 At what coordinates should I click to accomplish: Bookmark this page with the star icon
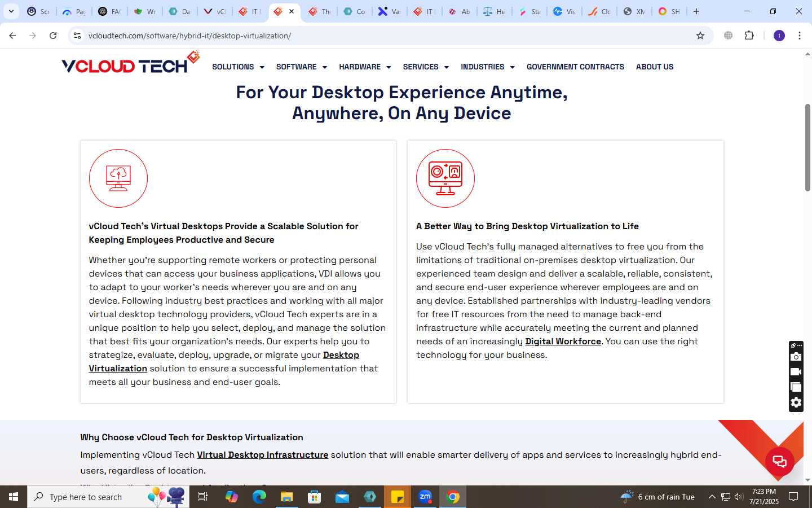[700, 36]
